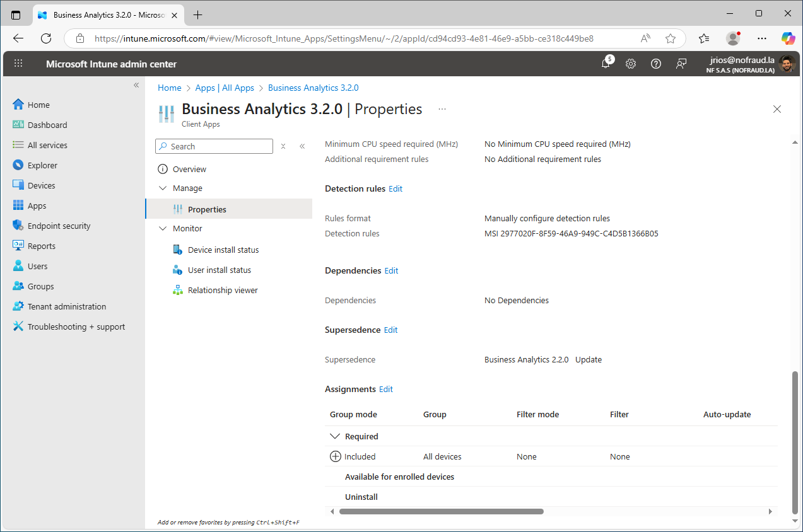Image resolution: width=803 pixels, height=532 pixels.
Task: Open Edge Read aloud icon in address bar
Action: [x=645, y=38]
